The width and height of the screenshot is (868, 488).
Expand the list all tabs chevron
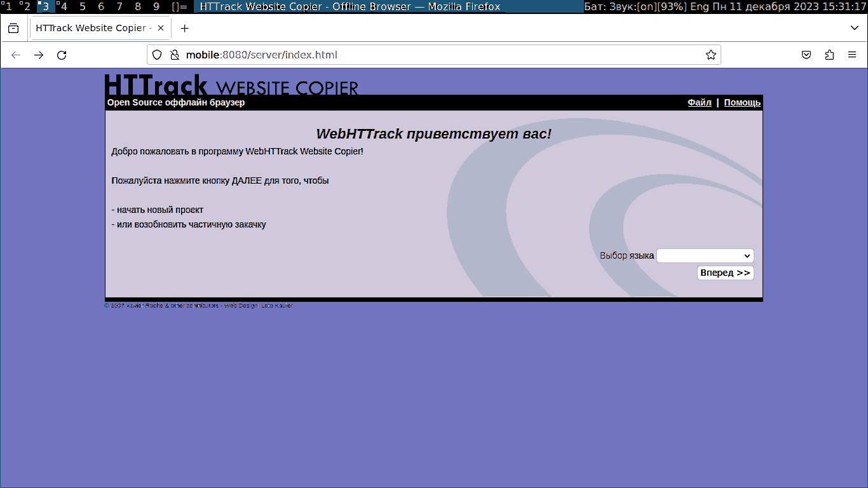point(855,29)
